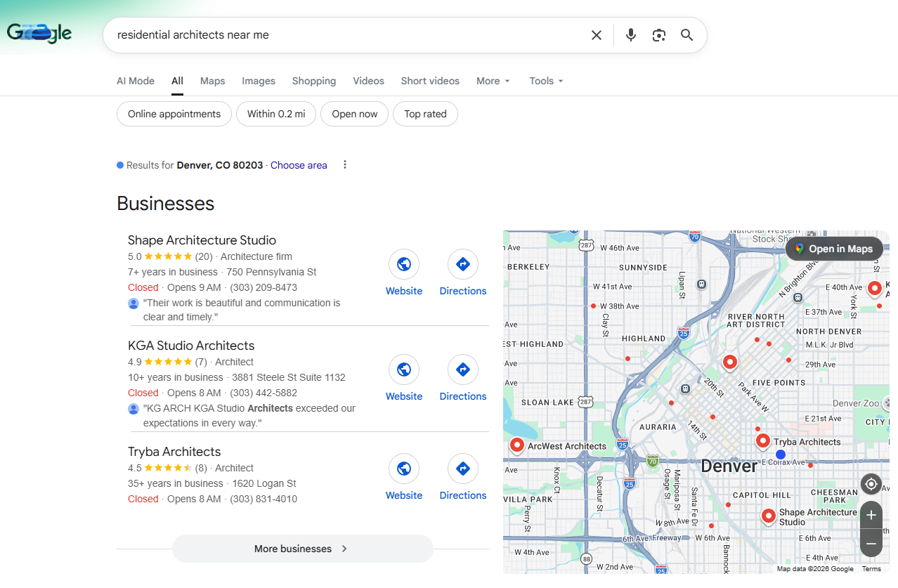898x588 pixels.
Task: Get directions to Tryba Architects
Action: pyautogui.click(x=462, y=469)
